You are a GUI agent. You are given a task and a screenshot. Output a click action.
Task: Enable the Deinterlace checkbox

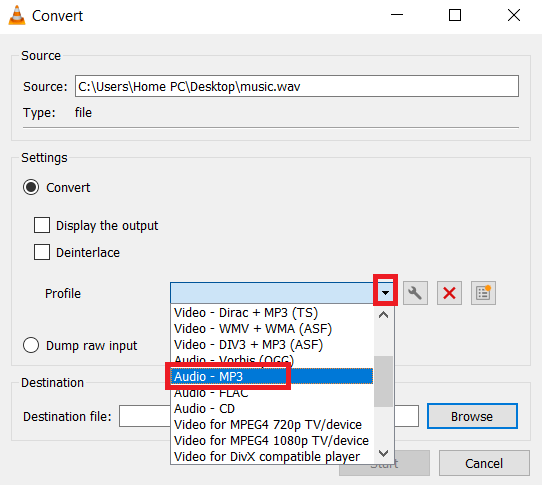pyautogui.click(x=42, y=252)
